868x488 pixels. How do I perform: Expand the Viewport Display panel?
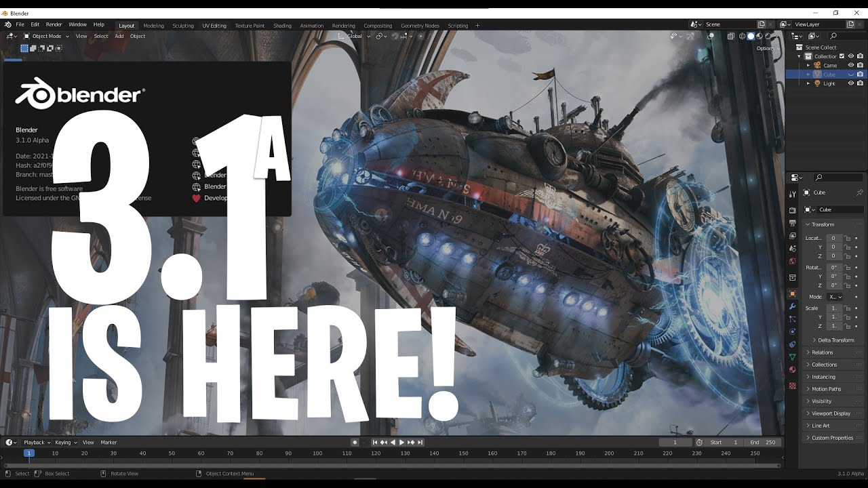point(831,413)
